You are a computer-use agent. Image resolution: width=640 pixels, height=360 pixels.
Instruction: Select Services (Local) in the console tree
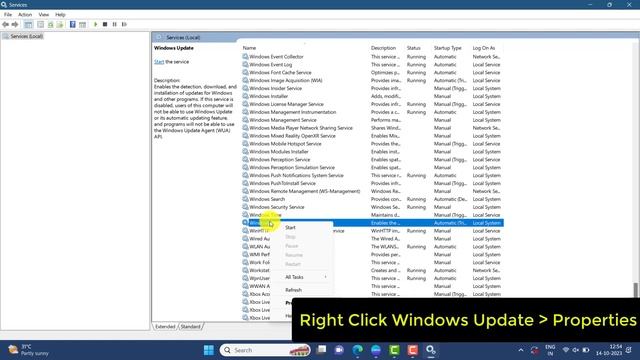[27, 36]
